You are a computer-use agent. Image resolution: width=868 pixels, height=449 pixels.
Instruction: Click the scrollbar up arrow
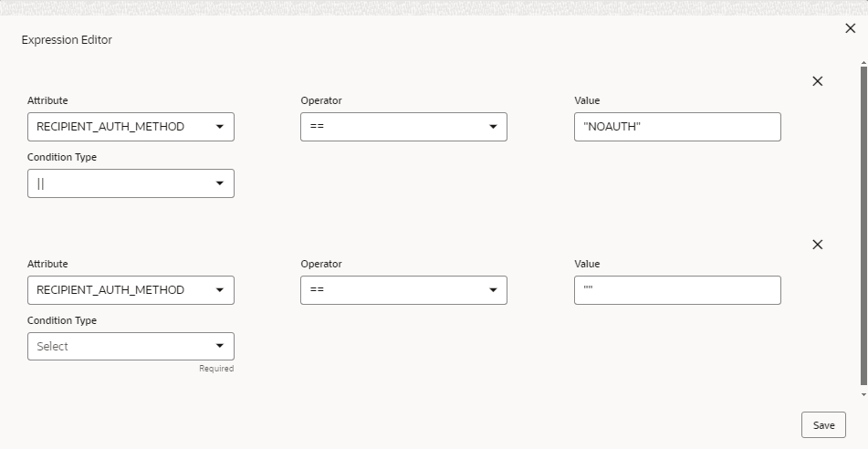point(863,62)
